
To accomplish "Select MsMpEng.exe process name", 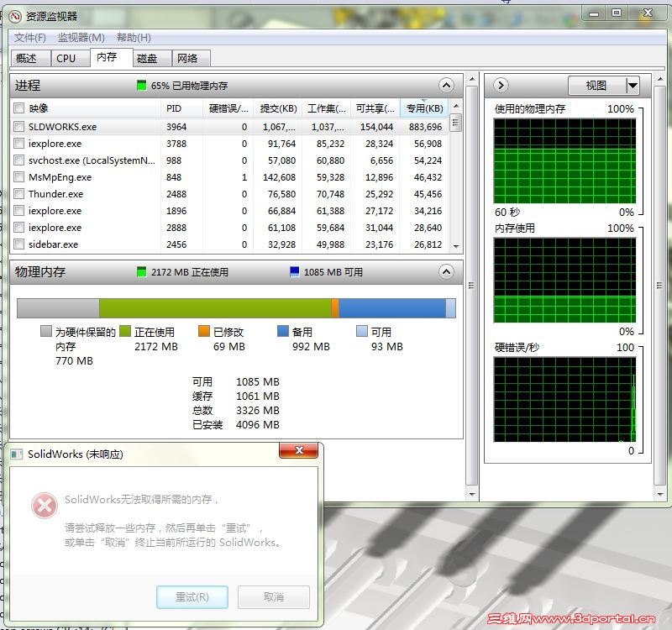I will click(x=60, y=177).
